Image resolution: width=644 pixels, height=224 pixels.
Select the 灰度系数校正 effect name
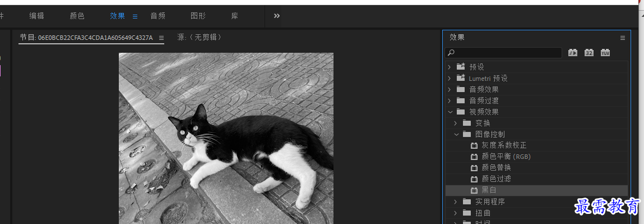(504, 145)
